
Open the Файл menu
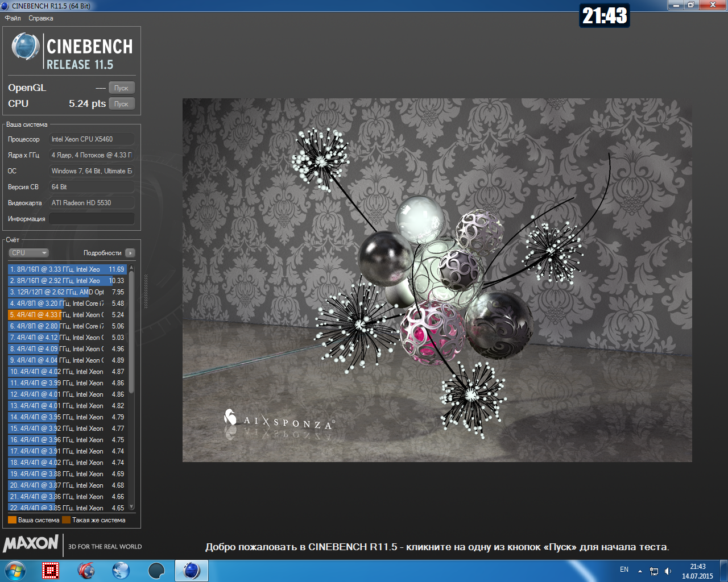[13, 18]
